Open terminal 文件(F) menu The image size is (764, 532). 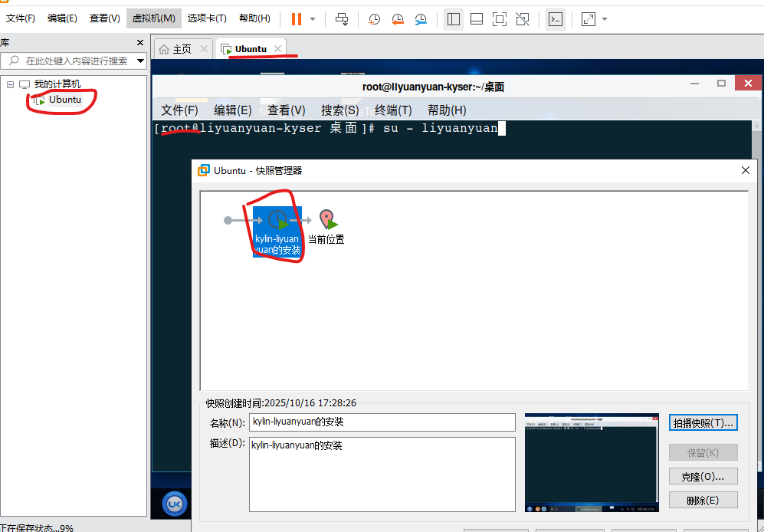point(180,110)
